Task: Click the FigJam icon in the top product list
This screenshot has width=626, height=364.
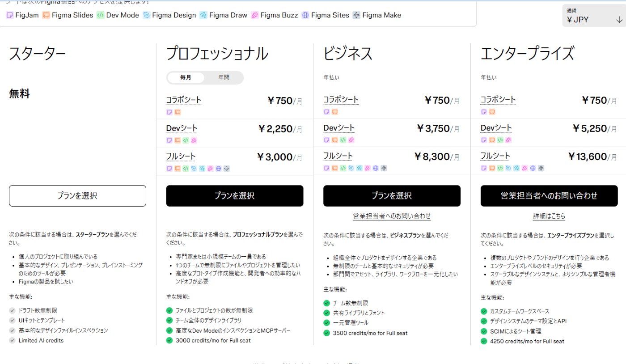Action: pos(9,15)
